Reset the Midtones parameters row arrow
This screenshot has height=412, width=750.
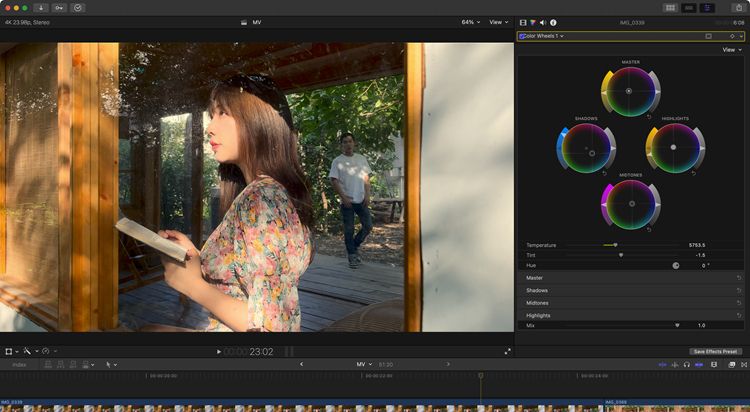point(739,303)
